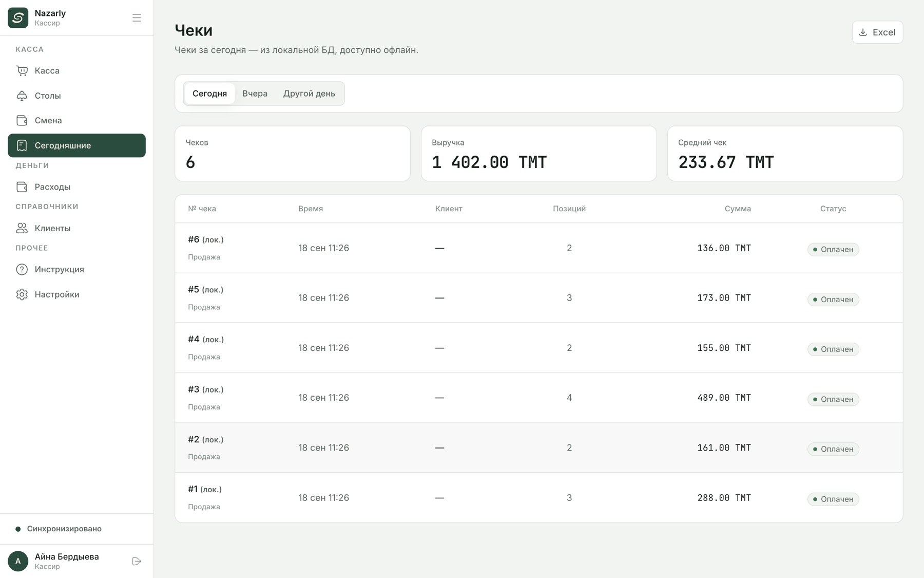Choose the Другой день tab

(309, 94)
